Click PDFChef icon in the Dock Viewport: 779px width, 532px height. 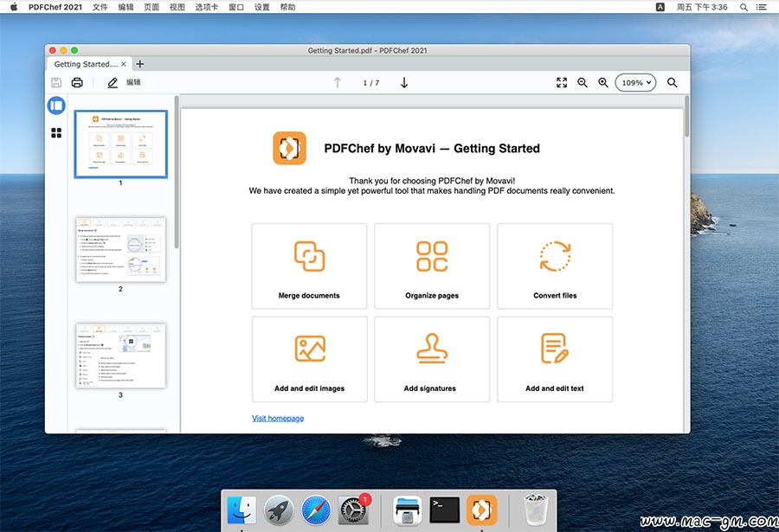click(481, 510)
